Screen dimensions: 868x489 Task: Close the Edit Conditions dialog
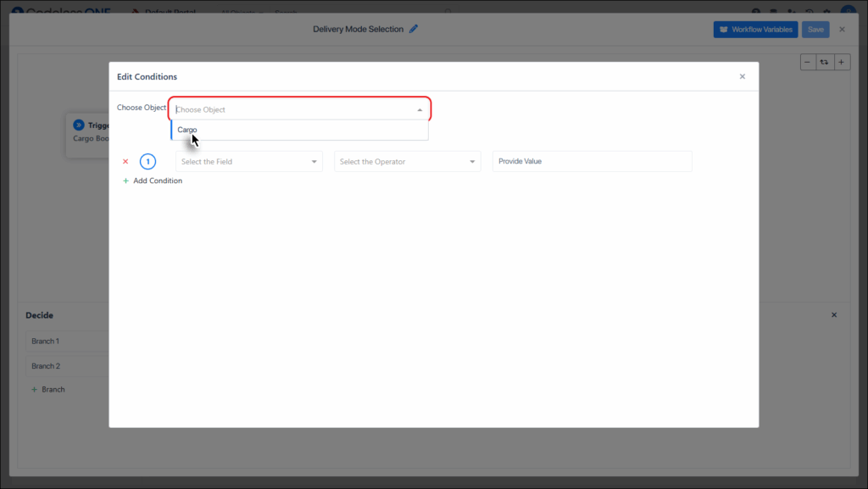pyautogui.click(x=742, y=76)
